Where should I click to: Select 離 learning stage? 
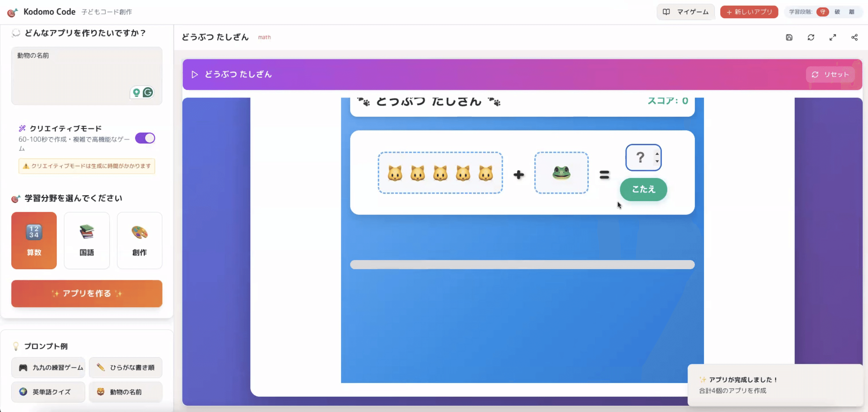[x=851, y=12]
